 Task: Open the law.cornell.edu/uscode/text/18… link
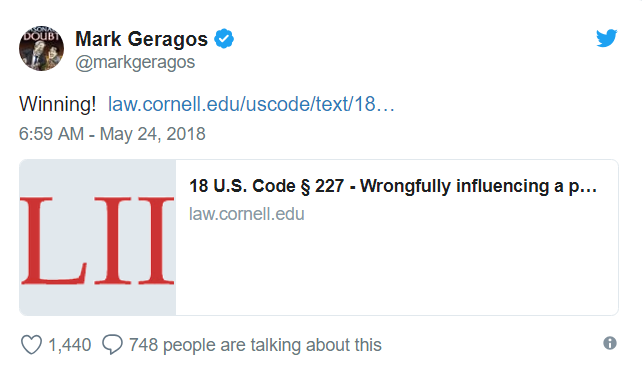[251, 104]
